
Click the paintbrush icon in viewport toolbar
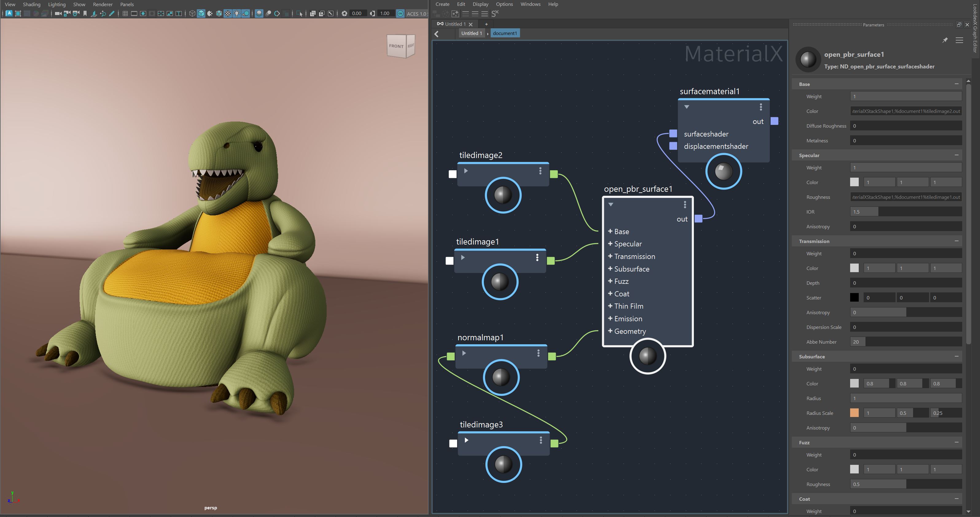click(112, 14)
